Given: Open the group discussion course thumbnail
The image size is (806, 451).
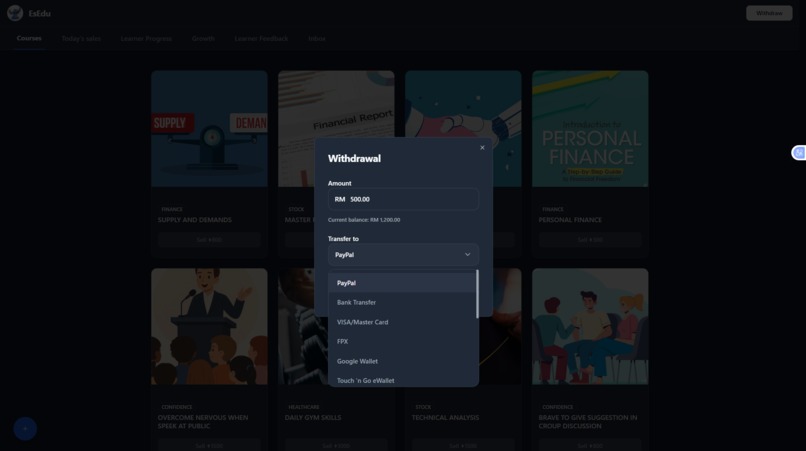Looking at the screenshot, I should pyautogui.click(x=590, y=326).
